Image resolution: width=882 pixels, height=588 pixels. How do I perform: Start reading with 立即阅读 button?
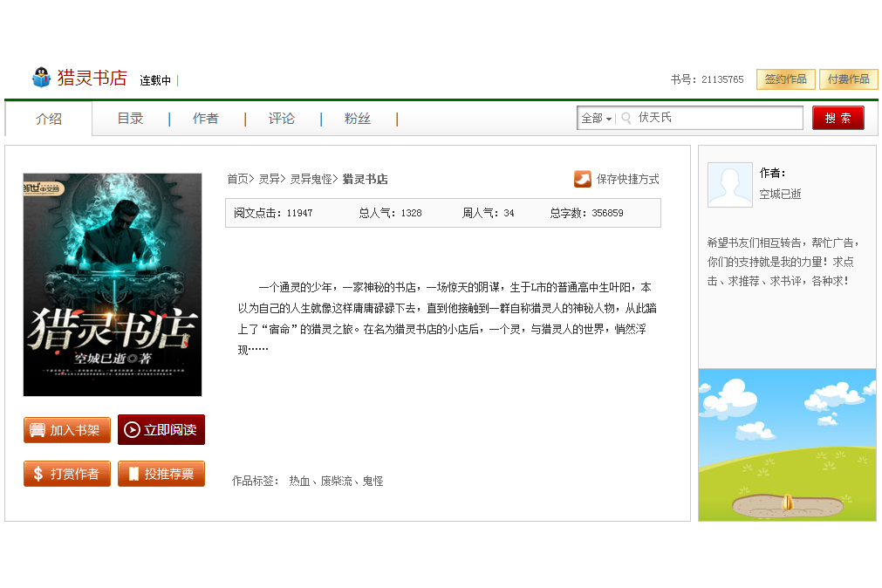[x=161, y=430]
